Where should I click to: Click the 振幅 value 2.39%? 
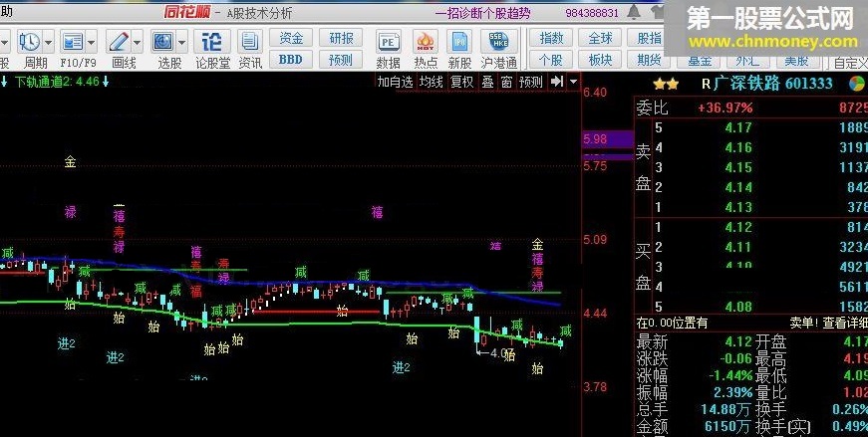(734, 393)
